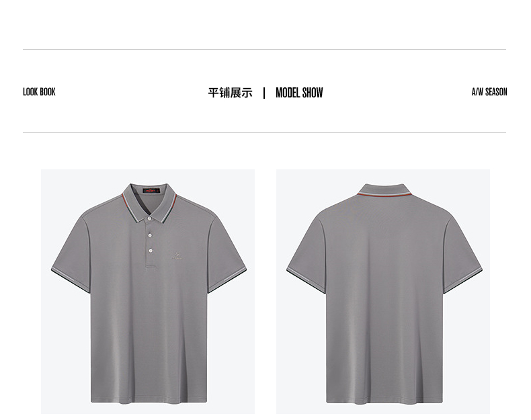Click the center back of the polo shirt

384,298
